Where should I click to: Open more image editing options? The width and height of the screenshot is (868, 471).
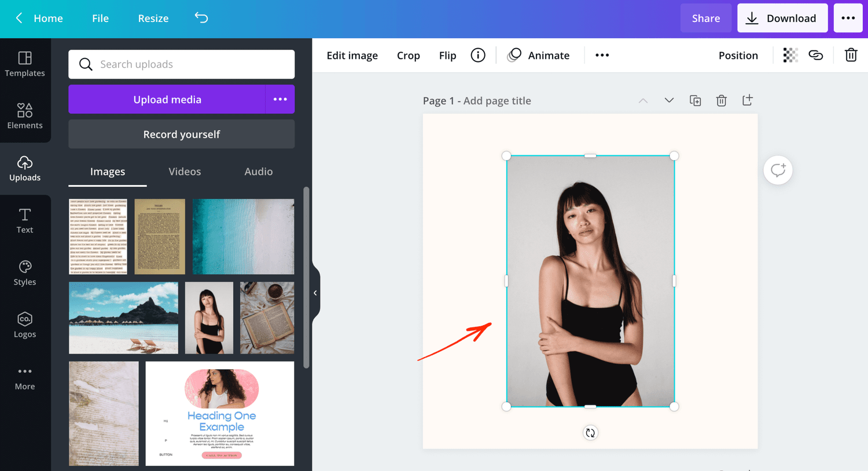click(602, 55)
